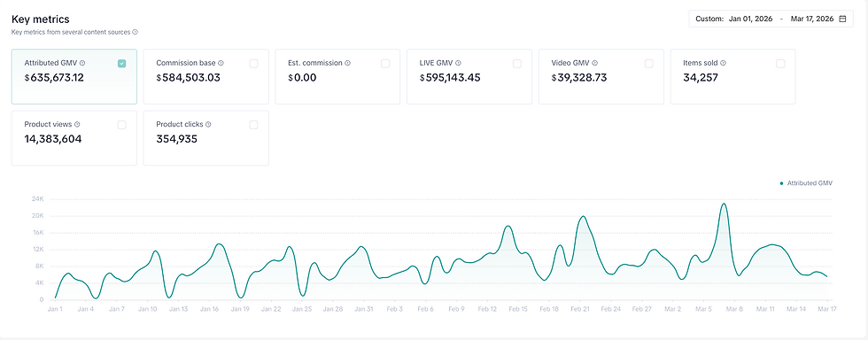Click the 12K y-axis label
This screenshot has width=868, height=340.
tap(37, 249)
